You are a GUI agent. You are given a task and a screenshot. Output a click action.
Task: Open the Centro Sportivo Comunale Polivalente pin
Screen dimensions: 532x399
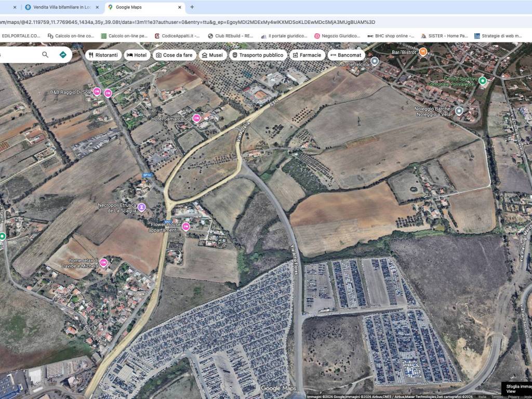[483, 81]
